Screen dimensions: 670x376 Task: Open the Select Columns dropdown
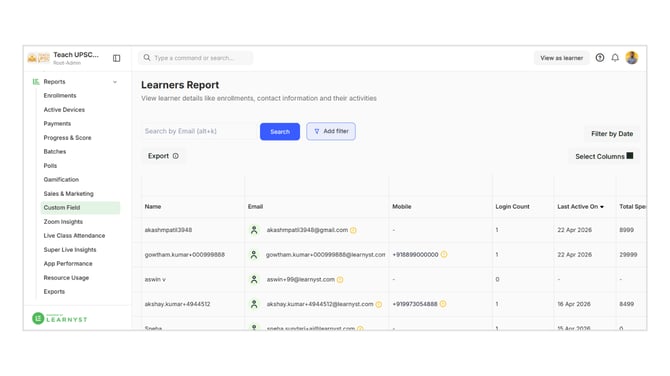[604, 156]
